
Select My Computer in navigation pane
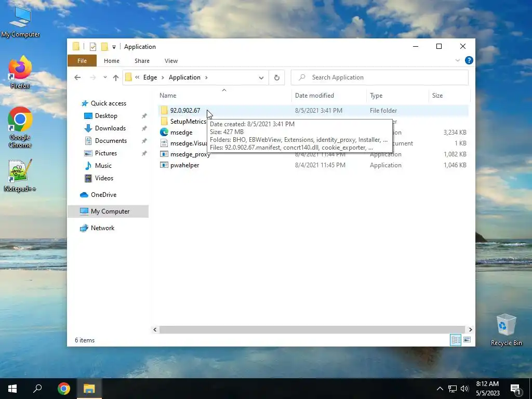coord(108,211)
